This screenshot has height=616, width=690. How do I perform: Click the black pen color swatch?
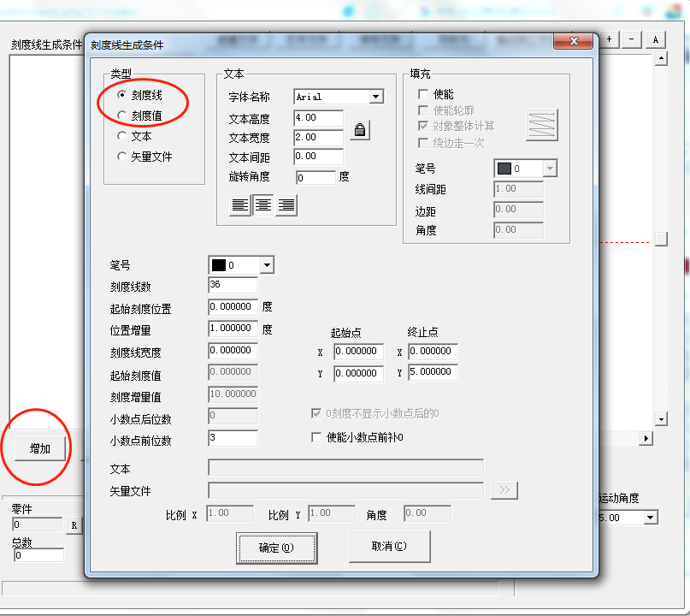(219, 265)
